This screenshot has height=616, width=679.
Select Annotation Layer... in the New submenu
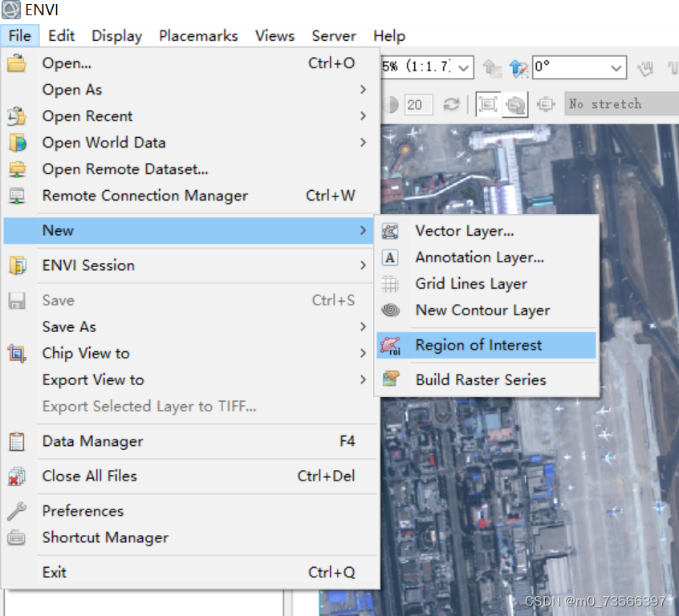[x=486, y=257]
